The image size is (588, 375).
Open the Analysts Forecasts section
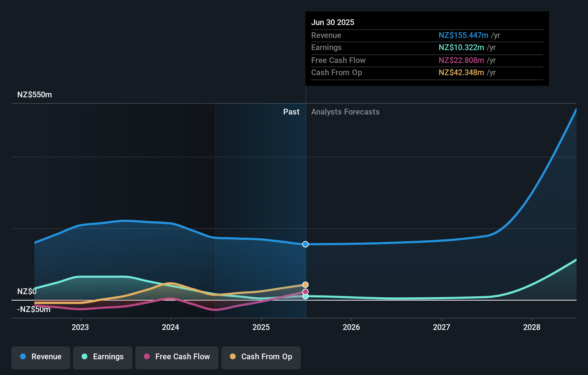(x=345, y=112)
